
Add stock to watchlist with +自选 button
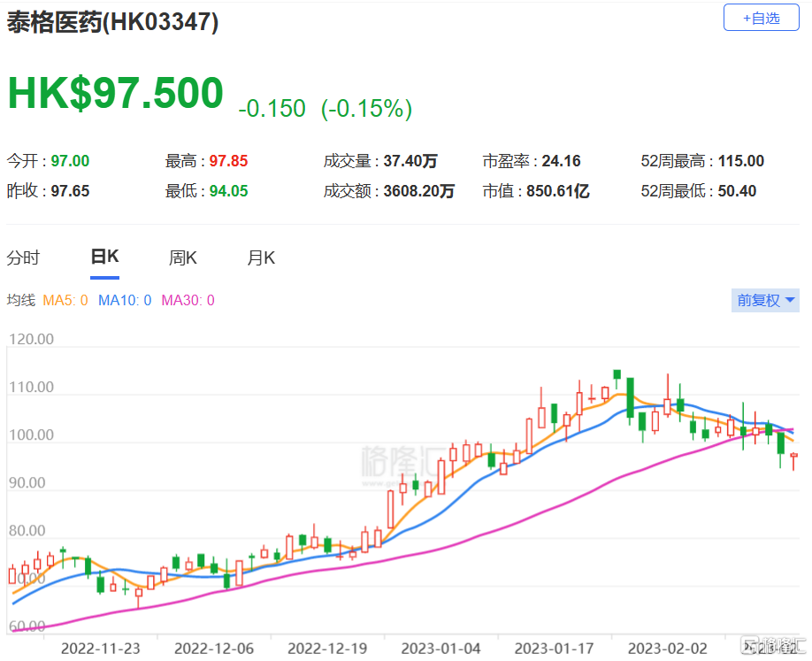click(761, 18)
